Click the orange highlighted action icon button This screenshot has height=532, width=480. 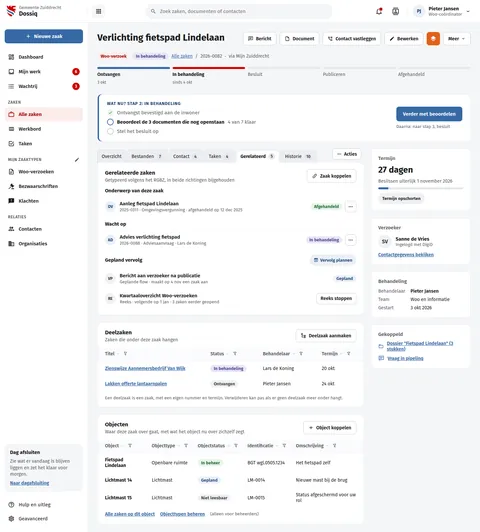[433, 39]
